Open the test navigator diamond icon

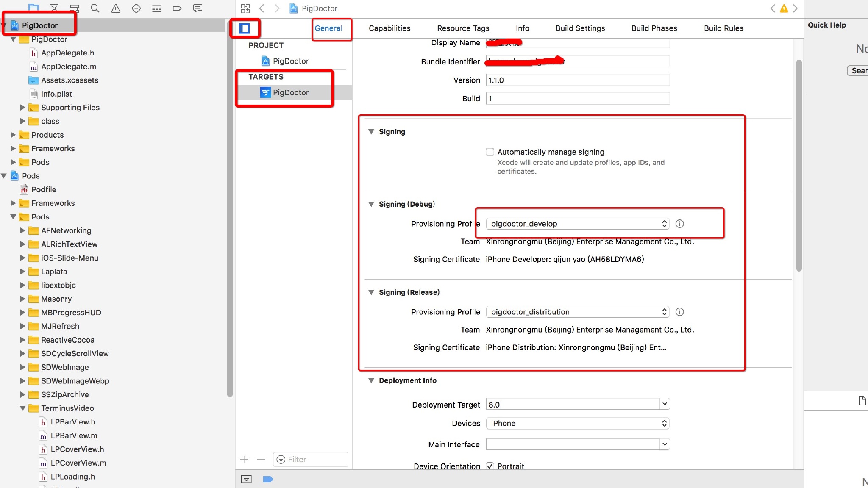pyautogui.click(x=136, y=8)
